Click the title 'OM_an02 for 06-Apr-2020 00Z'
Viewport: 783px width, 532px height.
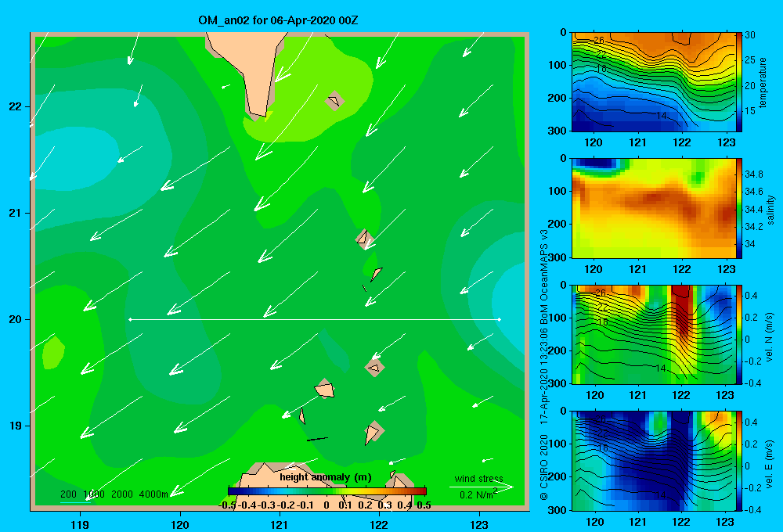pos(278,20)
